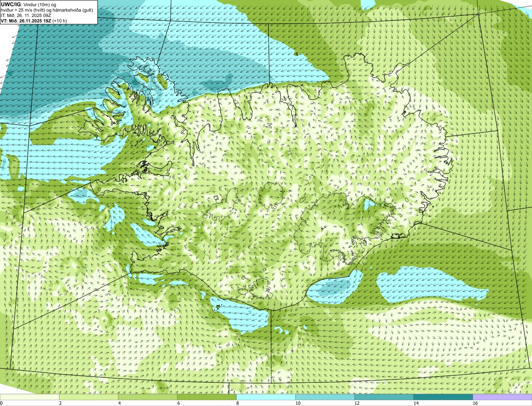Click the '0' color bar label
Image resolution: width=532 pixels, height=406 pixels.
pyautogui.click(x=1, y=403)
